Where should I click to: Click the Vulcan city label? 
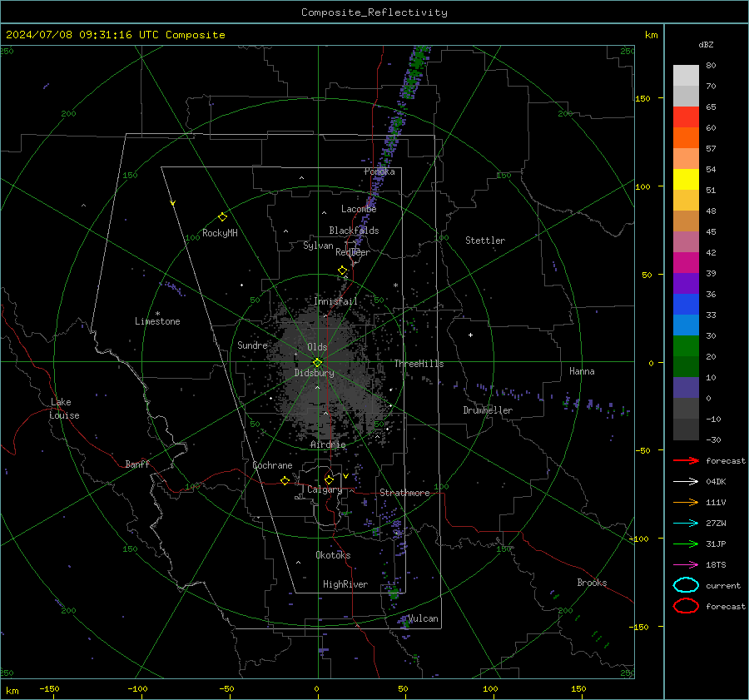[424, 618]
